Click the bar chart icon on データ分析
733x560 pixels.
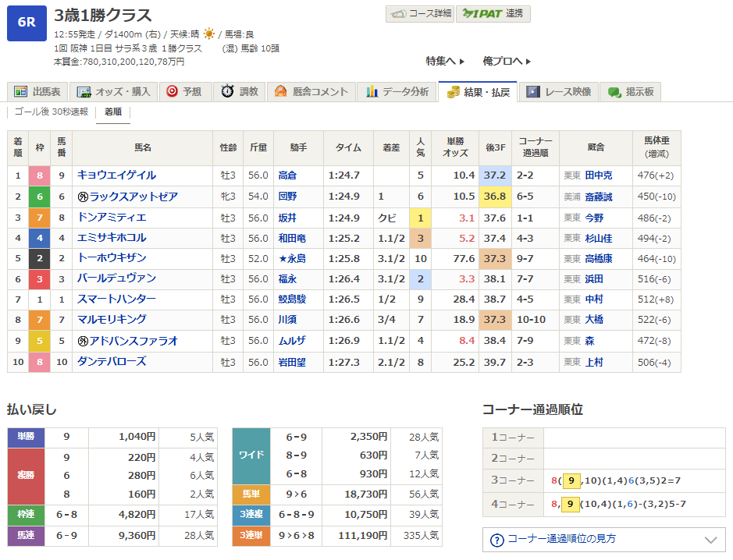click(372, 92)
